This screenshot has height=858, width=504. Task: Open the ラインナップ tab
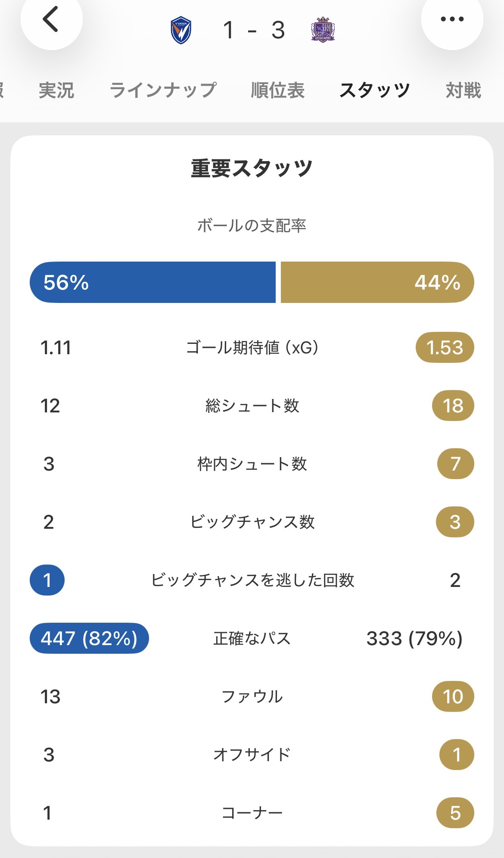(x=163, y=90)
